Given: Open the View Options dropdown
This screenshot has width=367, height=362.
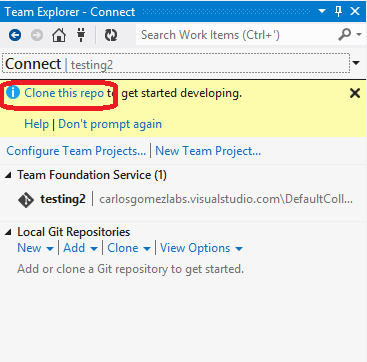Looking at the screenshot, I should coord(201,248).
